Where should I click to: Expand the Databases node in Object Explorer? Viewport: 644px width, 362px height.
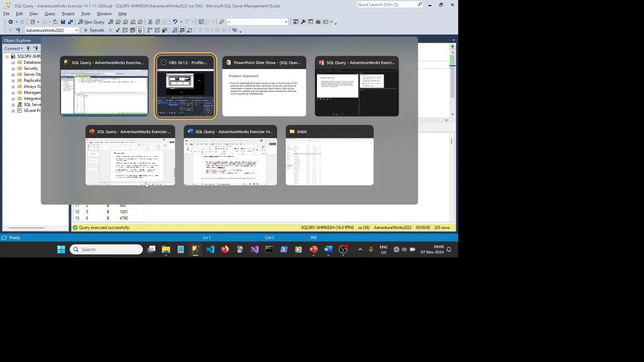pyautogui.click(x=13, y=62)
